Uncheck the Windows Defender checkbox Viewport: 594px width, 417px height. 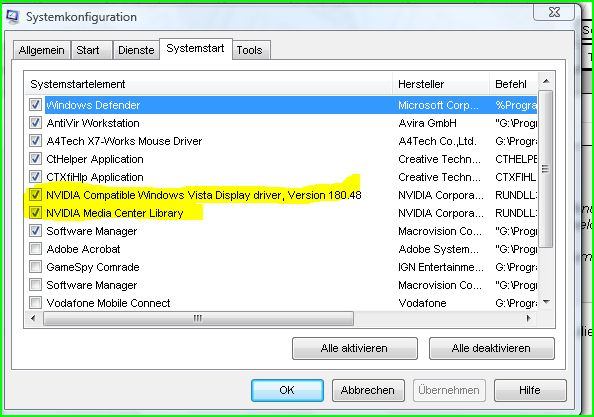pyautogui.click(x=35, y=105)
